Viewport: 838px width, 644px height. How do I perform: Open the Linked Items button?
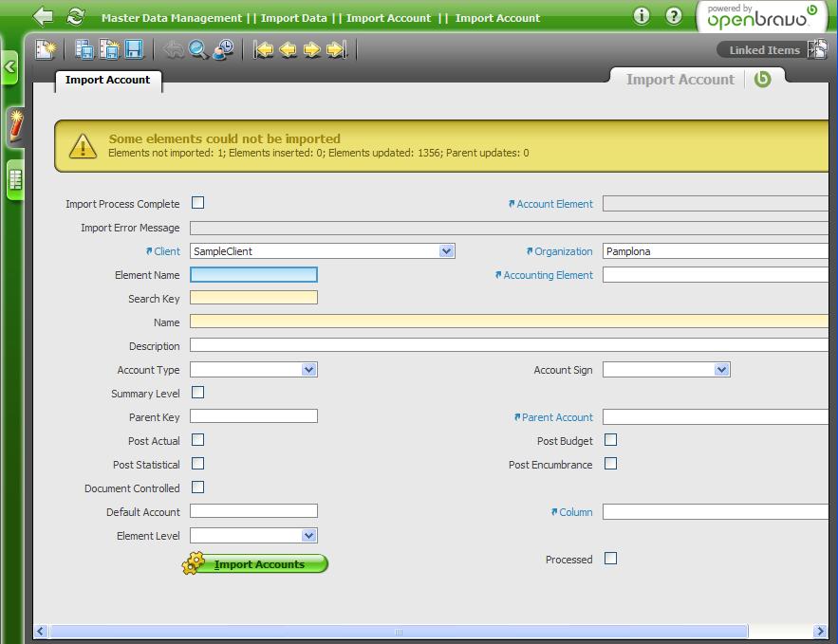[764, 49]
